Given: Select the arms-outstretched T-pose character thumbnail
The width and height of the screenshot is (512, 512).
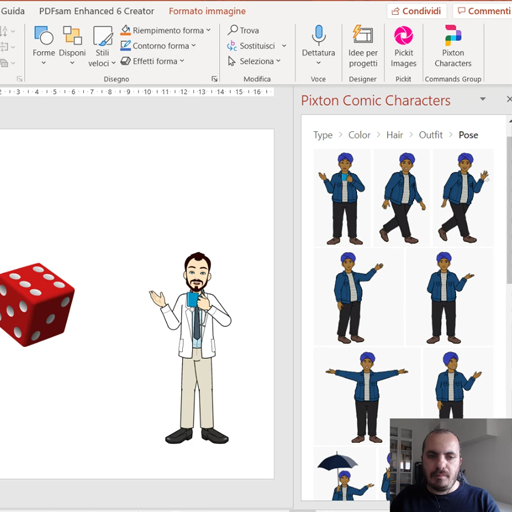Looking at the screenshot, I should tap(367, 396).
